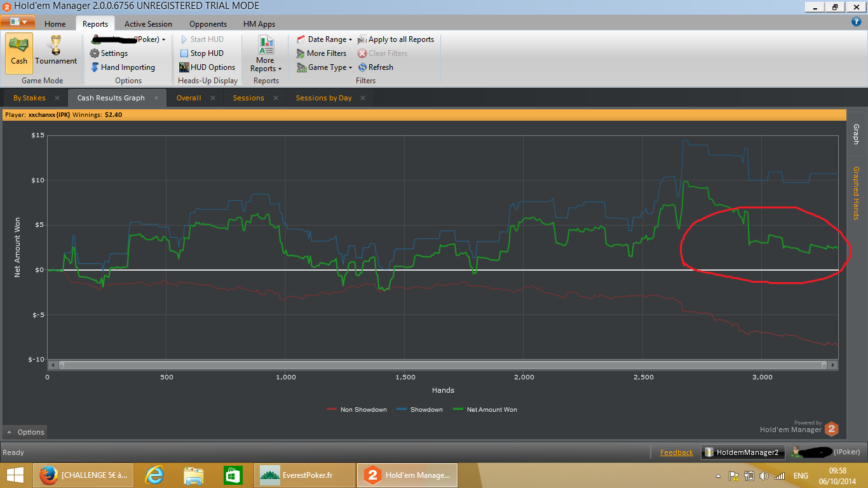Open the Feedback link
This screenshot has height=488, width=868.
pyautogui.click(x=676, y=452)
